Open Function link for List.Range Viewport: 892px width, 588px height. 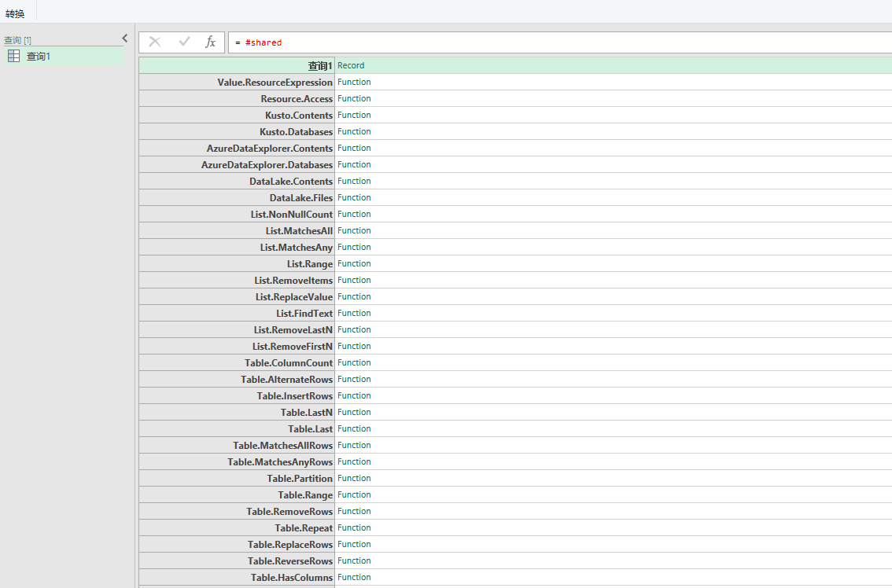pyautogui.click(x=354, y=263)
